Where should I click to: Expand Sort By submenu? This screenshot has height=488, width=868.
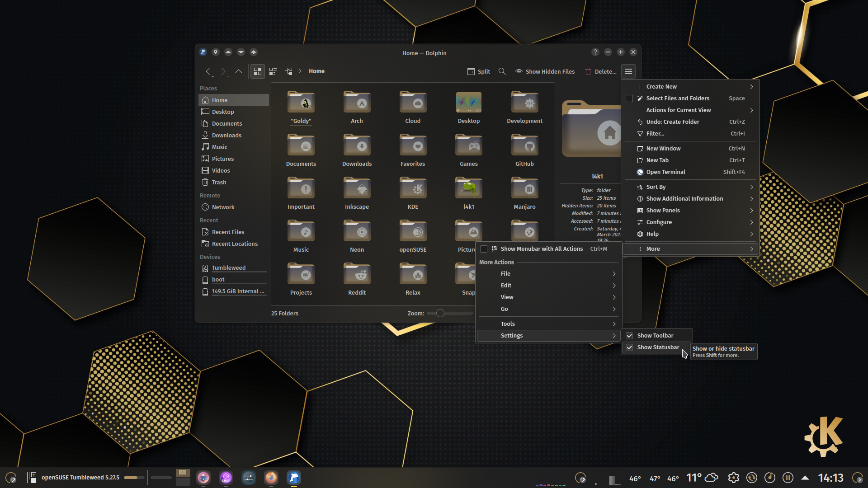[x=691, y=187]
